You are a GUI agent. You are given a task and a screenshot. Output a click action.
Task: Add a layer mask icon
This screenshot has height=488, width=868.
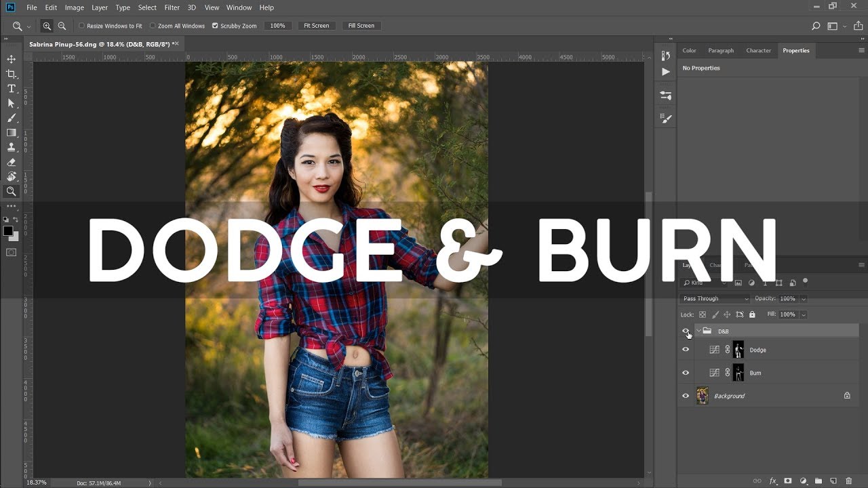(788, 481)
